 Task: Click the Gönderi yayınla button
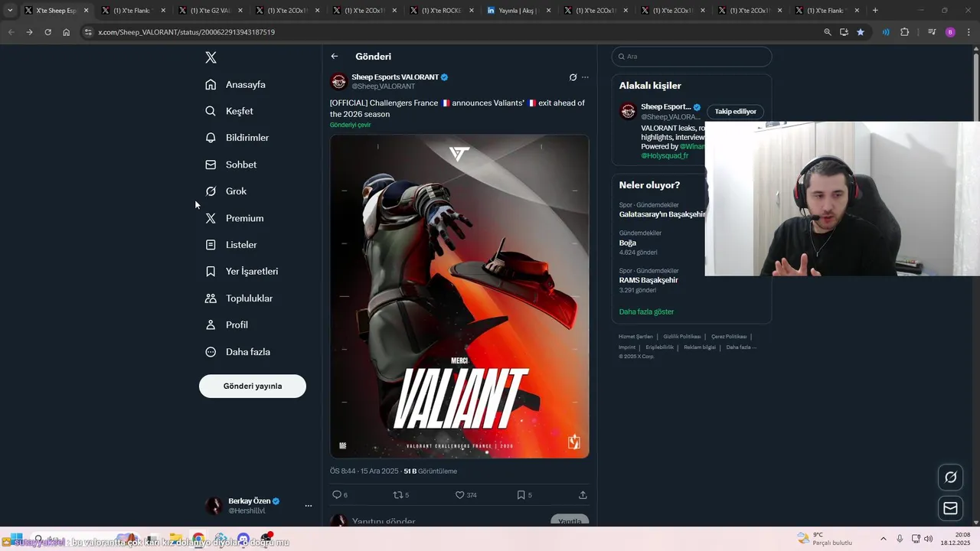(x=253, y=386)
